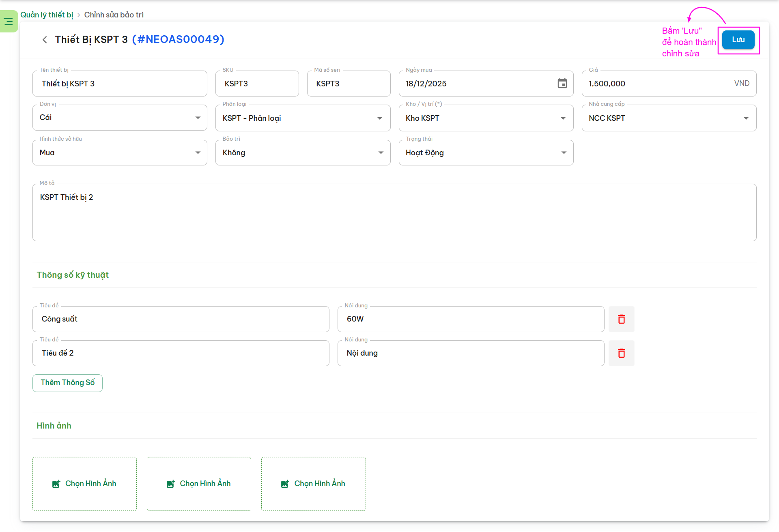Viewport: 779px width, 532px height.
Task: Choose image in third upload slot
Action: (313, 484)
